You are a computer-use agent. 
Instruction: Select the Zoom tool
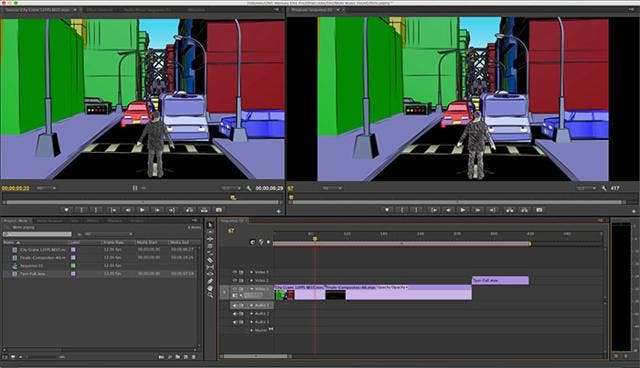pyautogui.click(x=210, y=295)
